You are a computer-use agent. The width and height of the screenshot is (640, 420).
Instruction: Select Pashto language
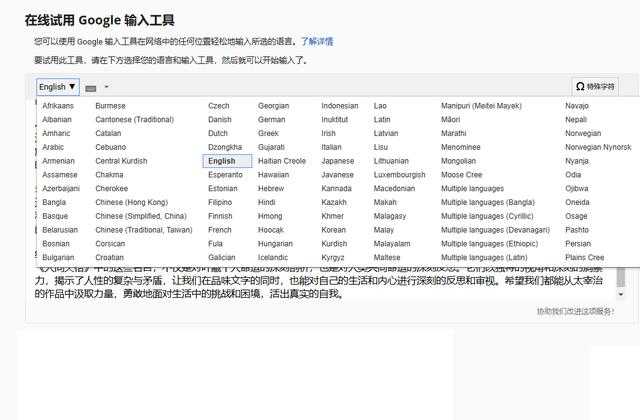tap(577, 230)
